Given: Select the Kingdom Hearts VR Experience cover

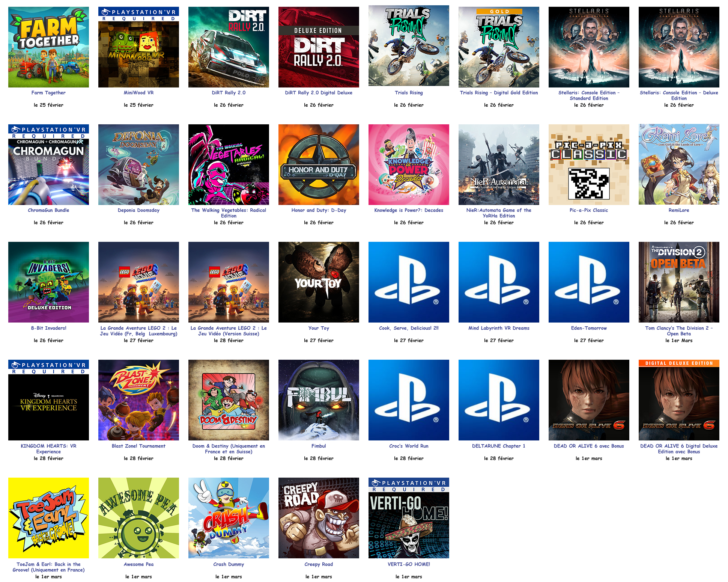Looking at the screenshot, I should pos(48,400).
